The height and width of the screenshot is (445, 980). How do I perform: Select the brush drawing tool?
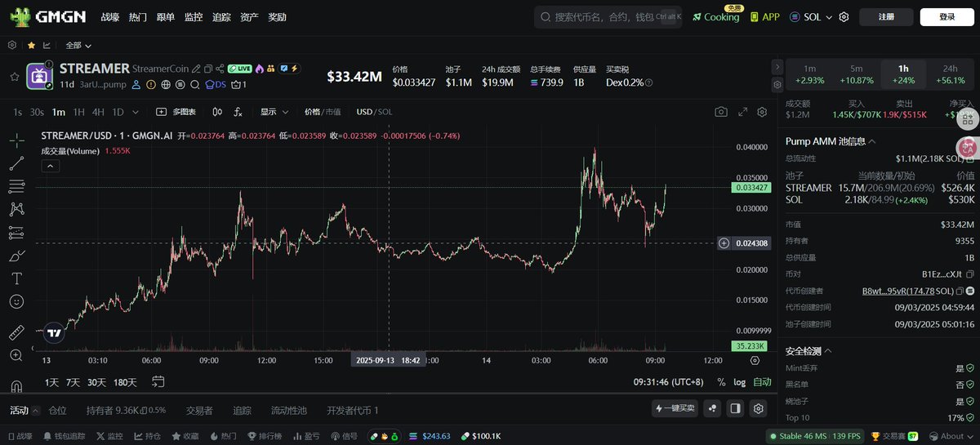click(16, 256)
